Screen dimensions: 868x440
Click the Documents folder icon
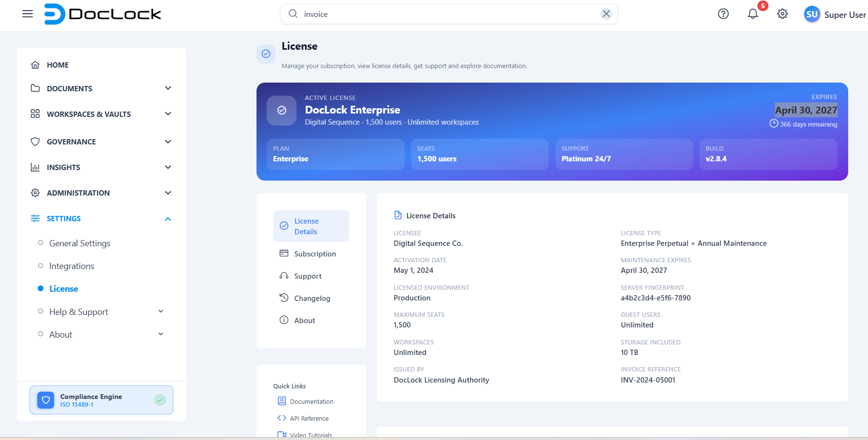[35, 88]
